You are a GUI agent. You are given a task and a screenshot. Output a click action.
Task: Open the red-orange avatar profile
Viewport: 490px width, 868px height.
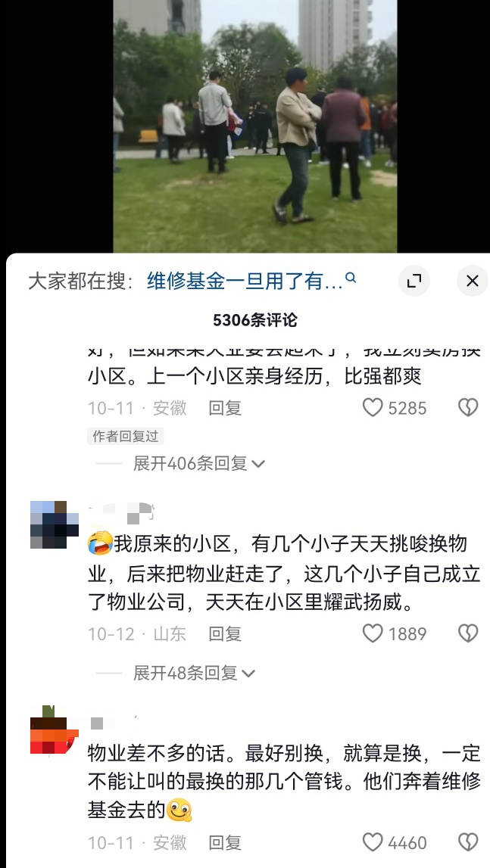point(55,730)
